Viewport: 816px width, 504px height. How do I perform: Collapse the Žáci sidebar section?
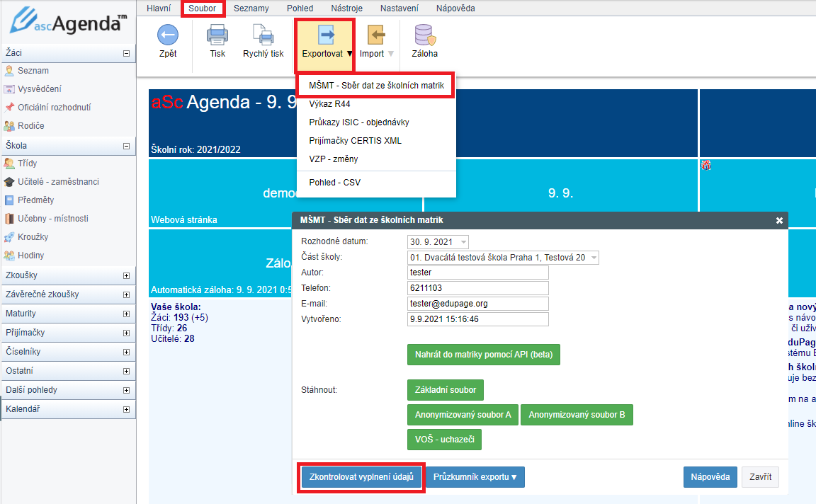pyautogui.click(x=126, y=53)
